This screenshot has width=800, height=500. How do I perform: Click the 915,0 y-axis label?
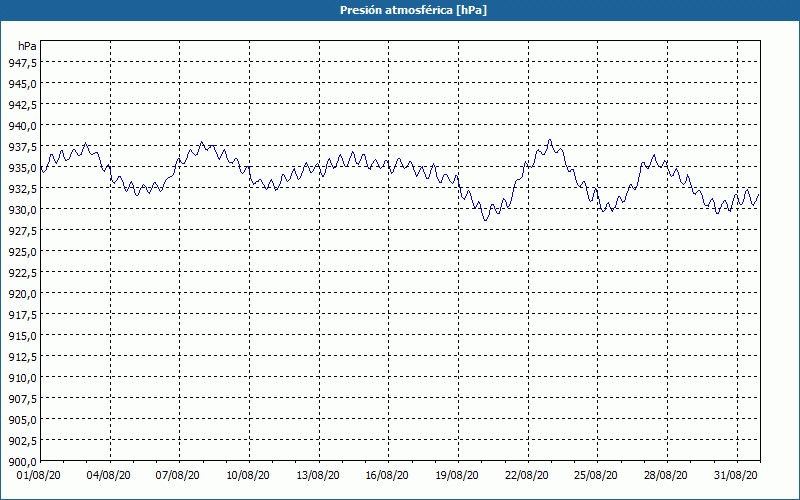pyautogui.click(x=22, y=336)
